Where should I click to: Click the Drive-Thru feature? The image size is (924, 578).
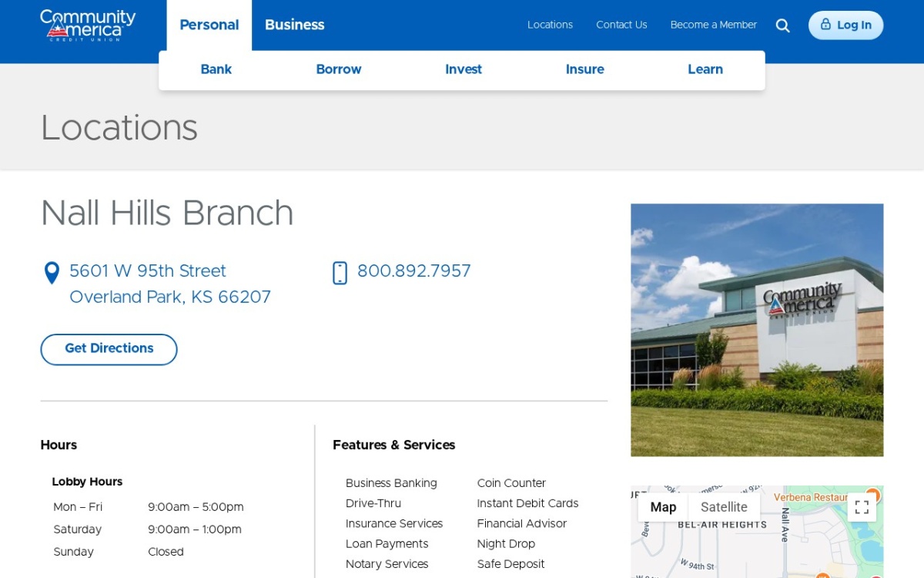(373, 503)
